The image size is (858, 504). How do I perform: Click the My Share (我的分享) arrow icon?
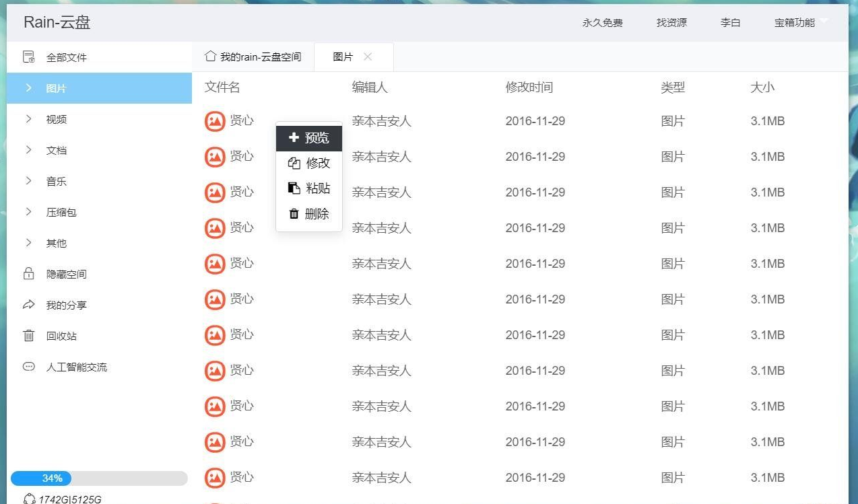pyautogui.click(x=28, y=305)
